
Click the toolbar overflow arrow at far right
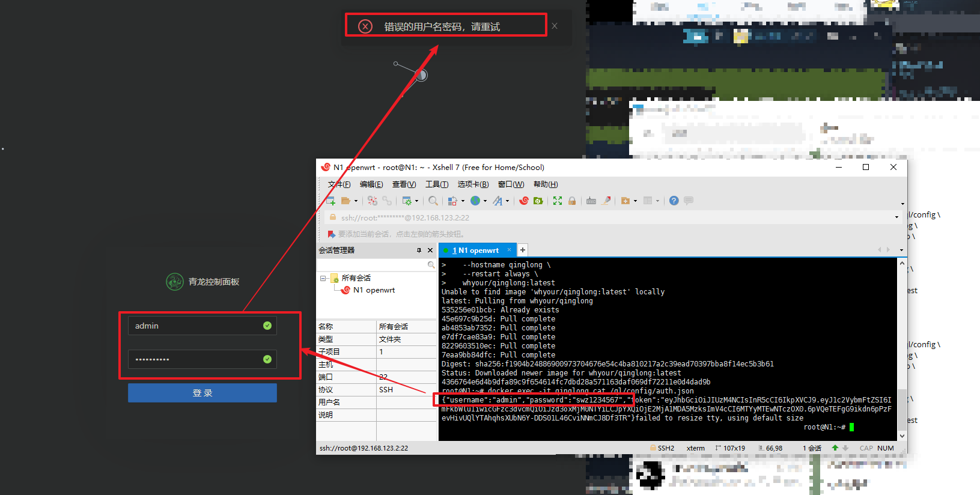coord(902,204)
